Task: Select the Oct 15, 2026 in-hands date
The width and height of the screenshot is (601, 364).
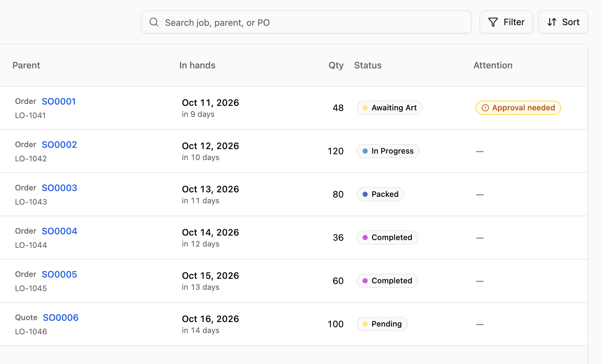Action: (210, 276)
